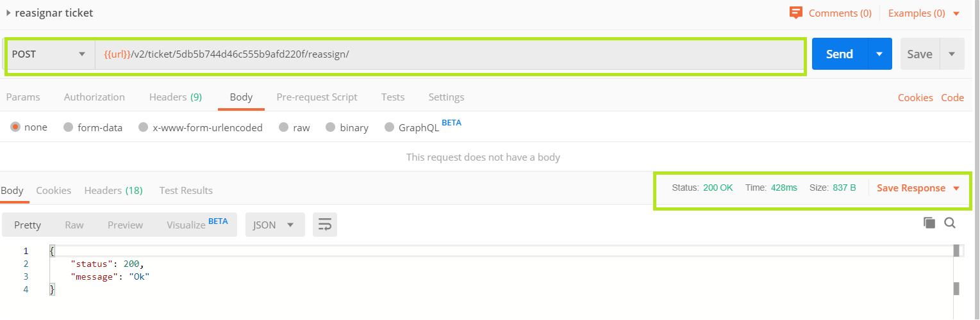Select the form-data radio button
Viewport: 980px width, 320px height.
point(68,127)
